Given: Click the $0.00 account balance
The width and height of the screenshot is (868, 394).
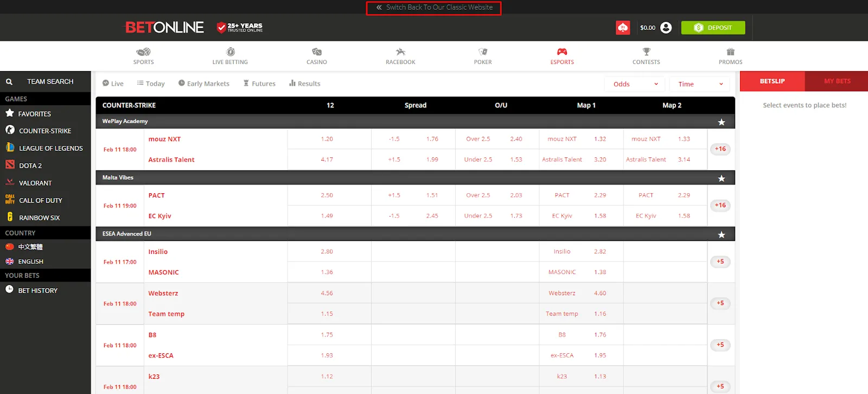Looking at the screenshot, I should (647, 28).
